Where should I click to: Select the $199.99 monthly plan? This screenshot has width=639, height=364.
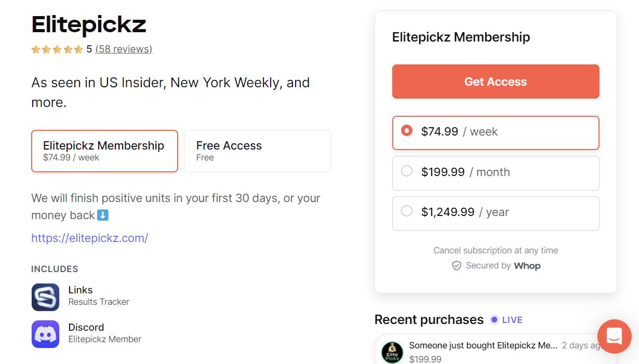407,172
